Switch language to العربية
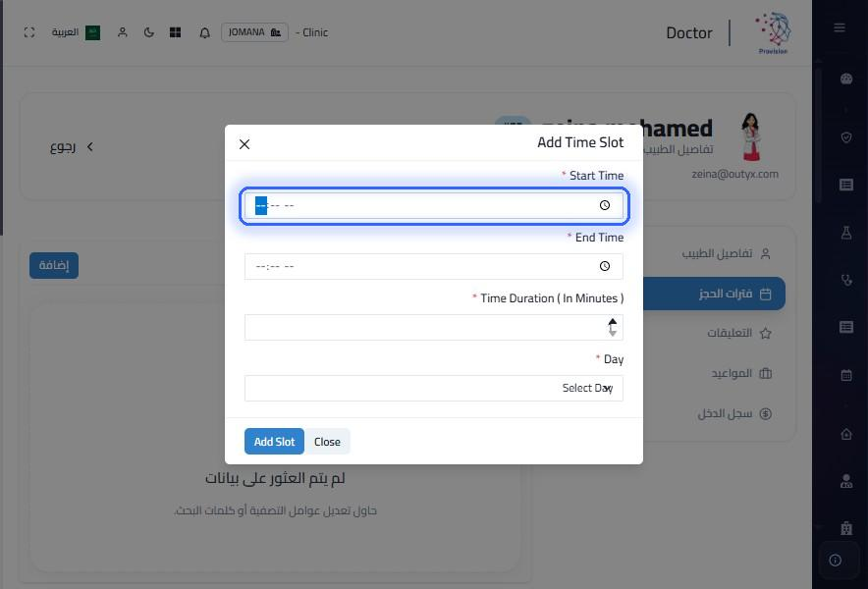Screen dimensions: 868x589 click(x=66, y=32)
